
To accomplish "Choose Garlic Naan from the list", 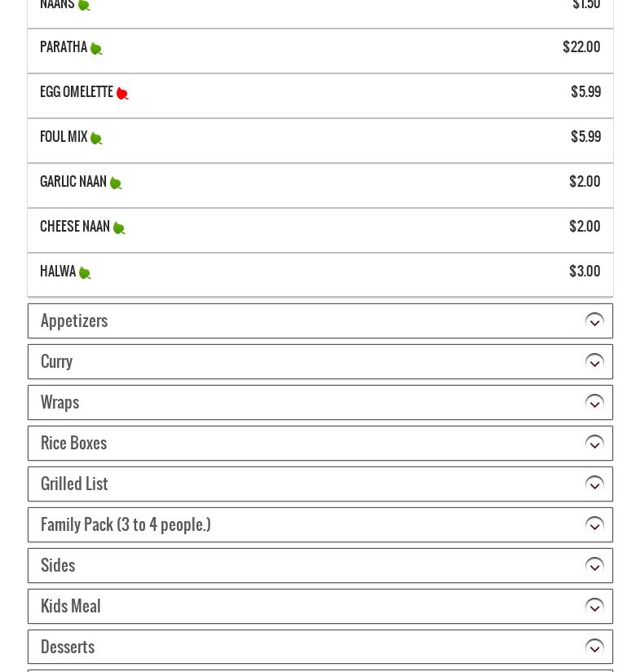I will [x=73, y=182].
